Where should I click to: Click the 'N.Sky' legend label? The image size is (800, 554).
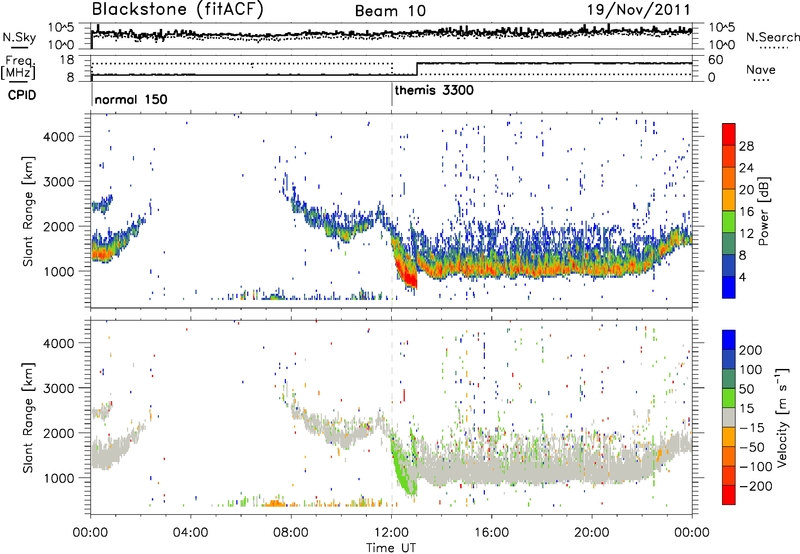click(19, 37)
